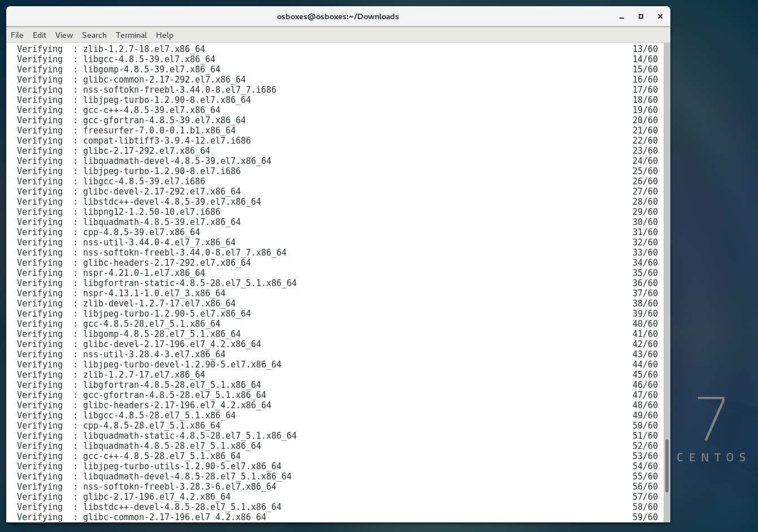Click the zlib-devel-1.2.7-17 package text
Screen dimensions: 758x532
pyautogui.click(x=159, y=304)
